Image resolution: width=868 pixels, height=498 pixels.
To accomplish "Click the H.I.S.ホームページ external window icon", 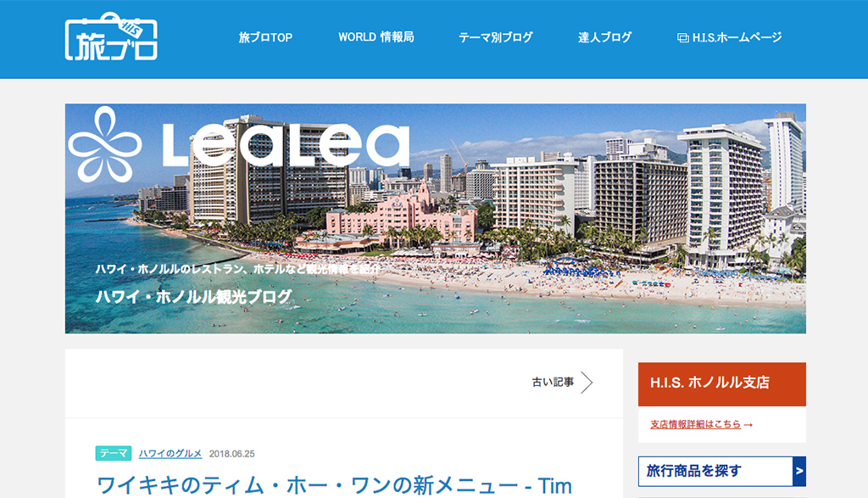I will coord(682,37).
